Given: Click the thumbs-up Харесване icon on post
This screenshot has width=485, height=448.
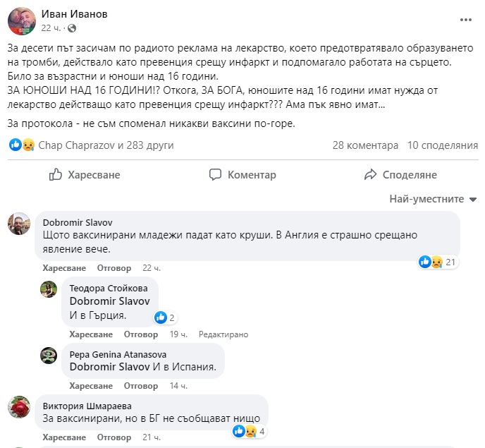Looking at the screenshot, I should [x=56, y=175].
